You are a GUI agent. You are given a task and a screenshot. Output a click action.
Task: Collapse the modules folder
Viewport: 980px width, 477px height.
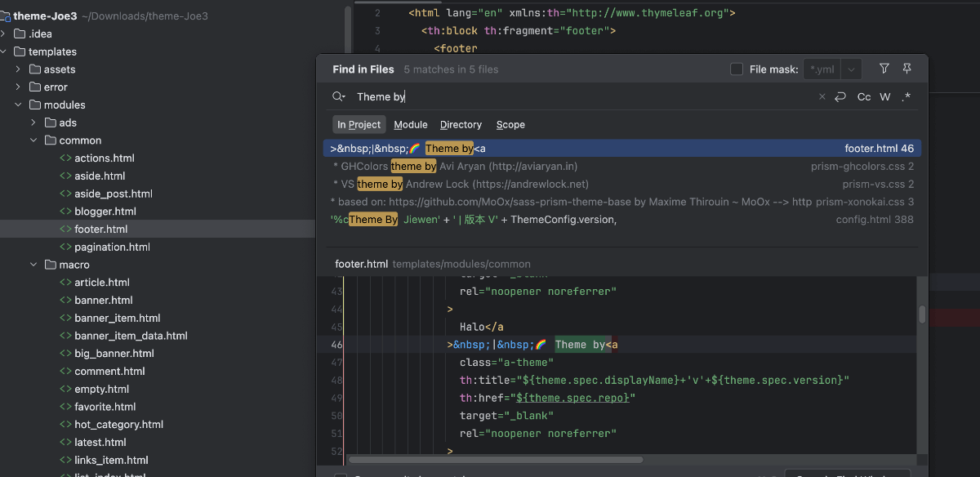pyautogui.click(x=18, y=105)
